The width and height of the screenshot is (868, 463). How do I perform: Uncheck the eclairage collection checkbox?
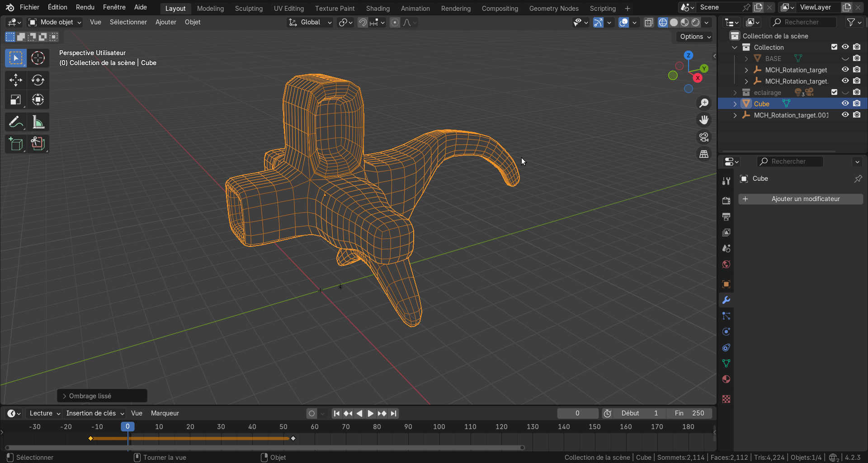[834, 92]
